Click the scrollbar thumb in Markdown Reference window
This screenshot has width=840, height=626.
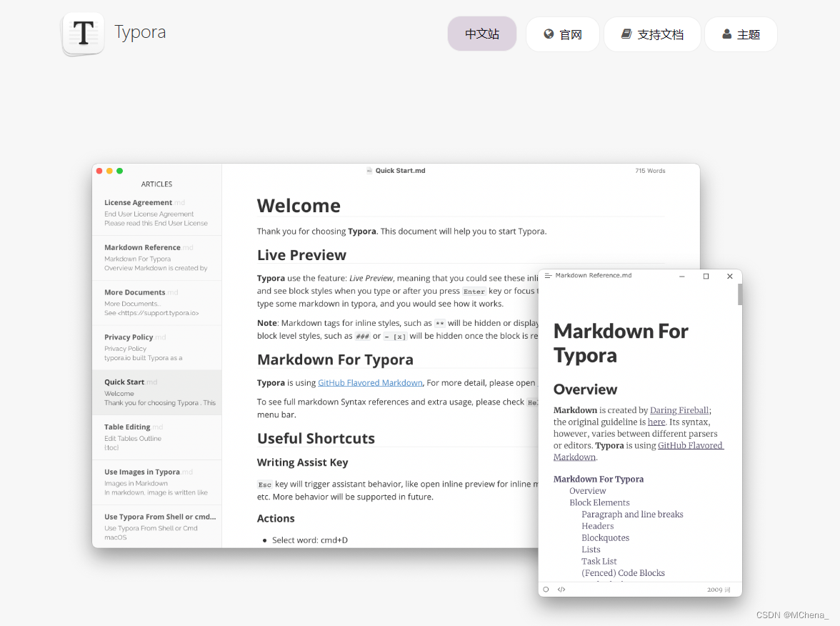[x=740, y=294]
